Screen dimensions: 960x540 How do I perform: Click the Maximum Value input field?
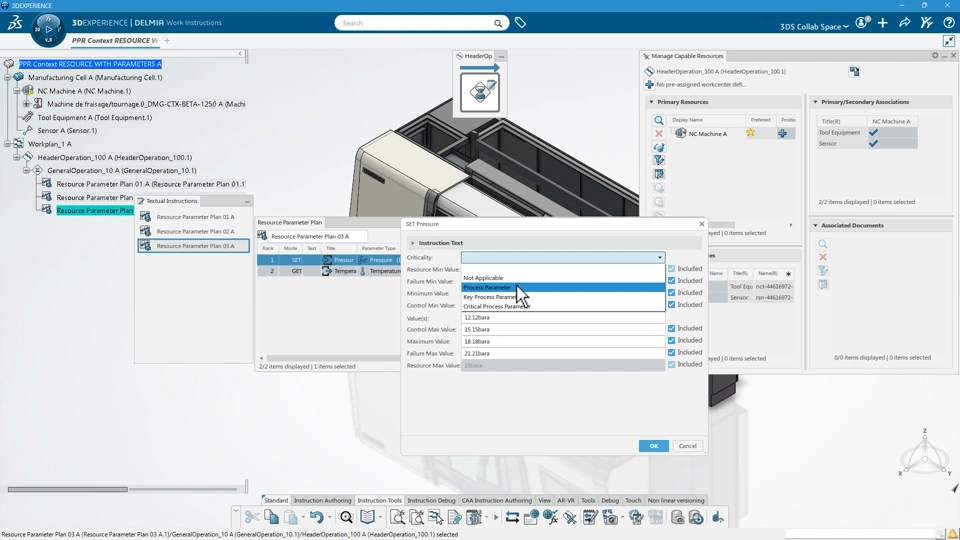[563, 342]
